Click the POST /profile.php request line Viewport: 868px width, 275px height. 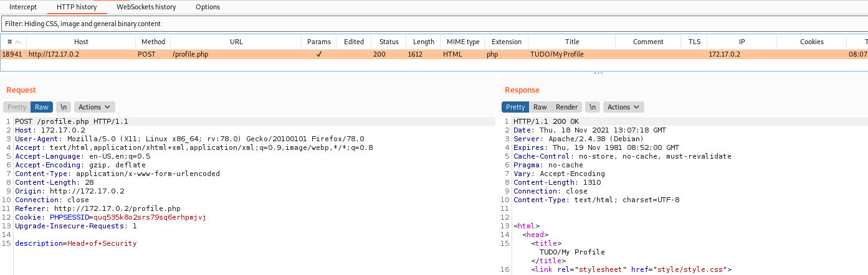pyautogui.click(x=71, y=121)
